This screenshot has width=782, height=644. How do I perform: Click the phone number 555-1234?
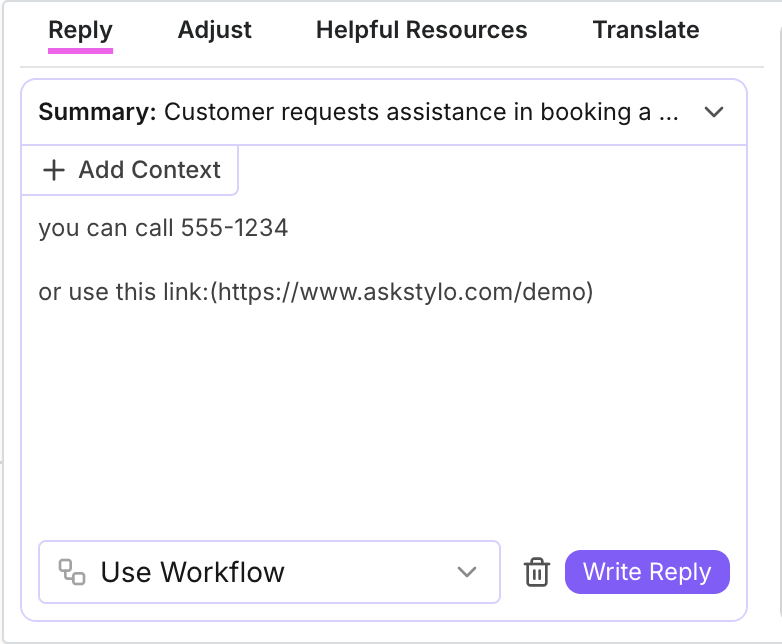pyautogui.click(x=234, y=228)
